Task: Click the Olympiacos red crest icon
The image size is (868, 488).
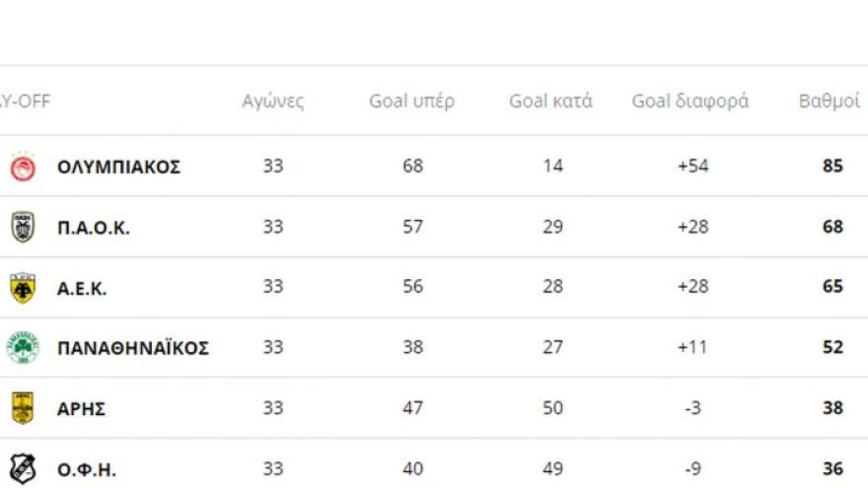Action: [23, 167]
